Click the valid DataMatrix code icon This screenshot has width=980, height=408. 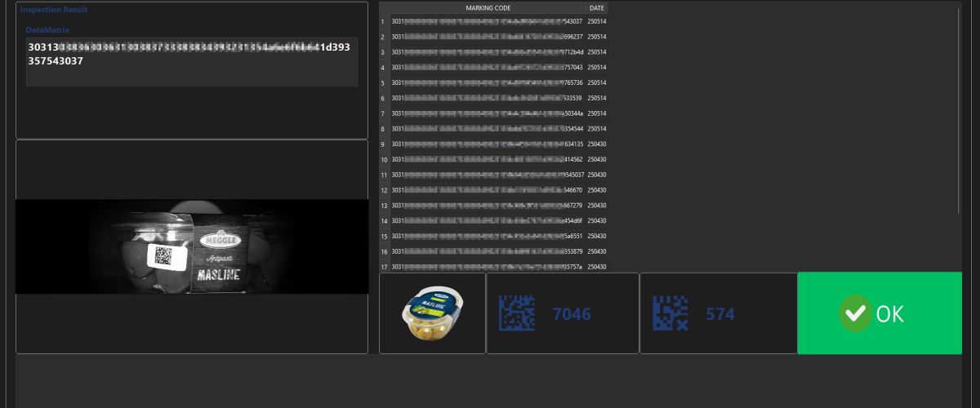point(516,314)
